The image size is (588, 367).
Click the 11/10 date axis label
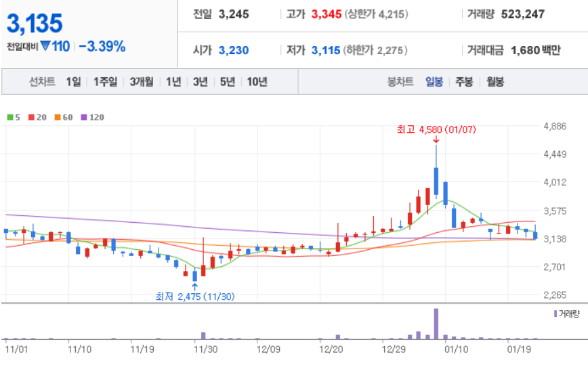pos(79,349)
